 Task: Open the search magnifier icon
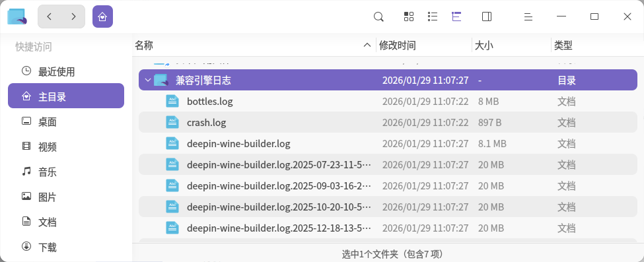click(378, 16)
